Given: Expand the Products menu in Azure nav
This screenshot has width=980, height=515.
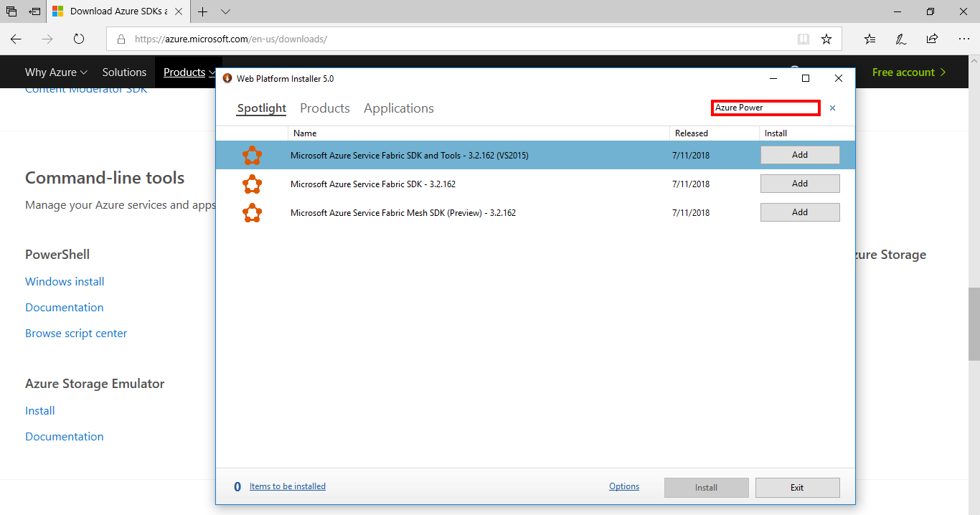Looking at the screenshot, I should coord(189,72).
